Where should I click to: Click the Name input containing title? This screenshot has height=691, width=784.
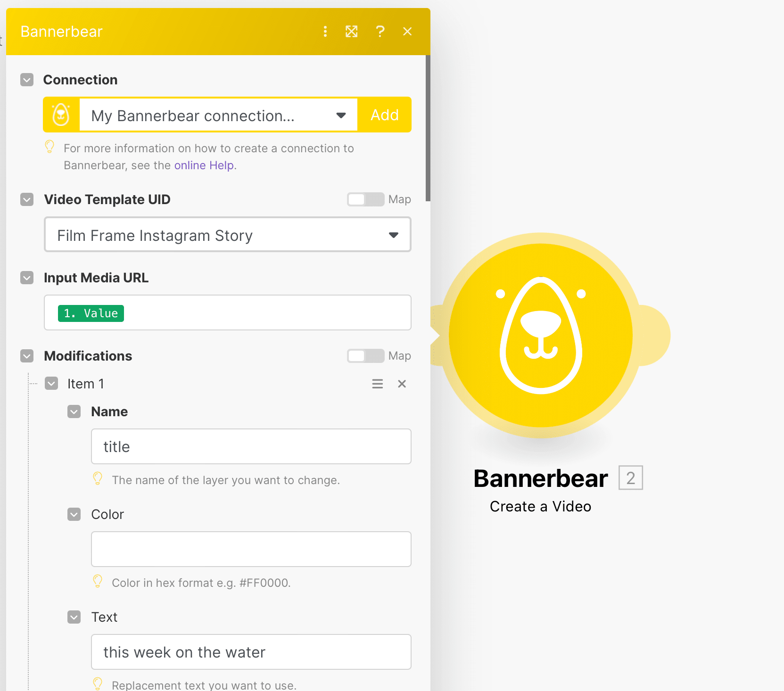point(251,446)
